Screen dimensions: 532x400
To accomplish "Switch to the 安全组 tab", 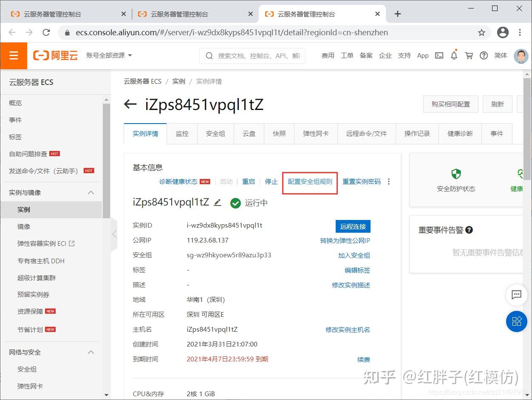I will [215, 133].
